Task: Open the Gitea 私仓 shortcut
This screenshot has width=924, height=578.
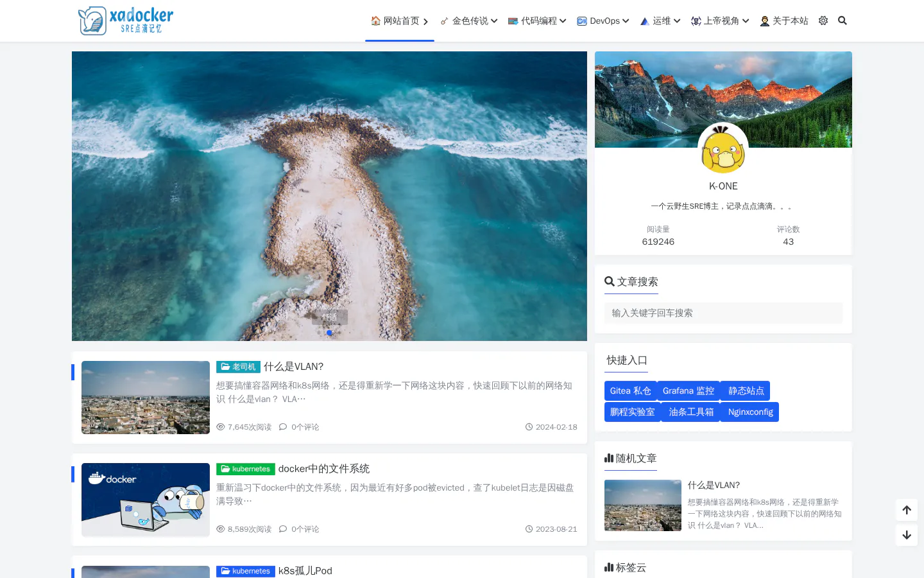Action: 631,391
